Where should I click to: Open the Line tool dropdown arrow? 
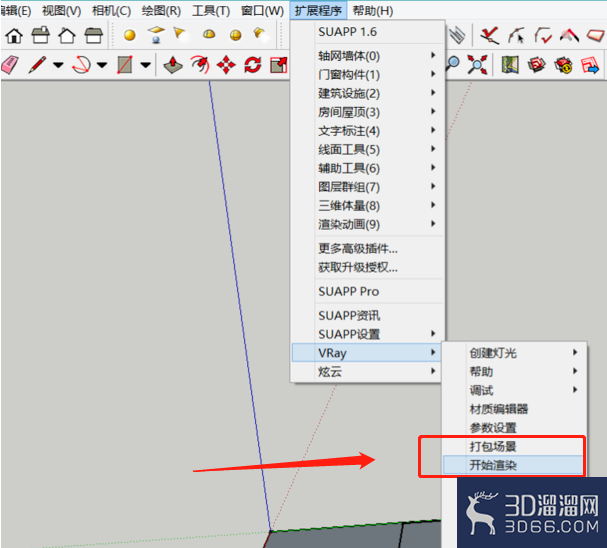[x=58, y=65]
